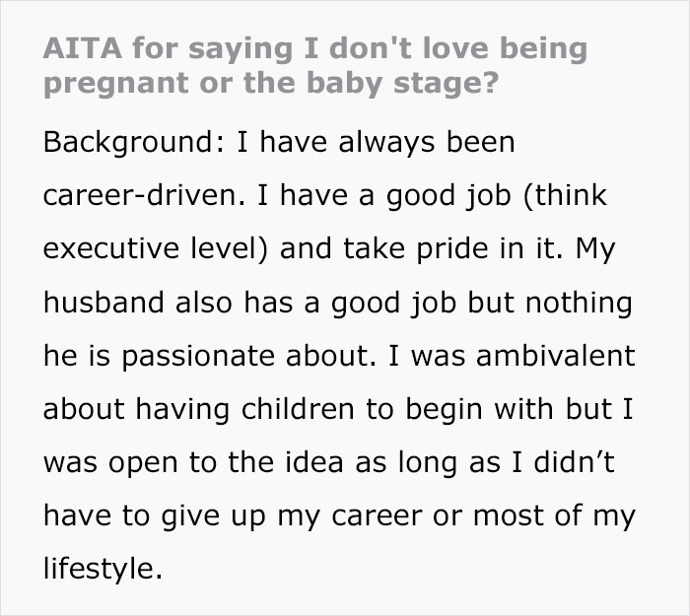Select the phrase 'give up' in the text
This screenshot has width=690, height=616.
(x=213, y=516)
